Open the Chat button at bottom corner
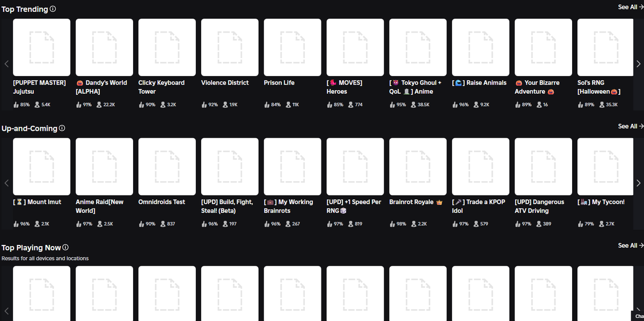Screen dimensions: 644x321 638,316
